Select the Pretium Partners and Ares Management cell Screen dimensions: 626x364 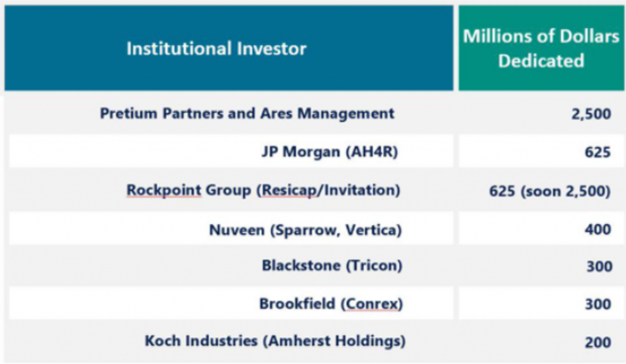[x=247, y=114]
